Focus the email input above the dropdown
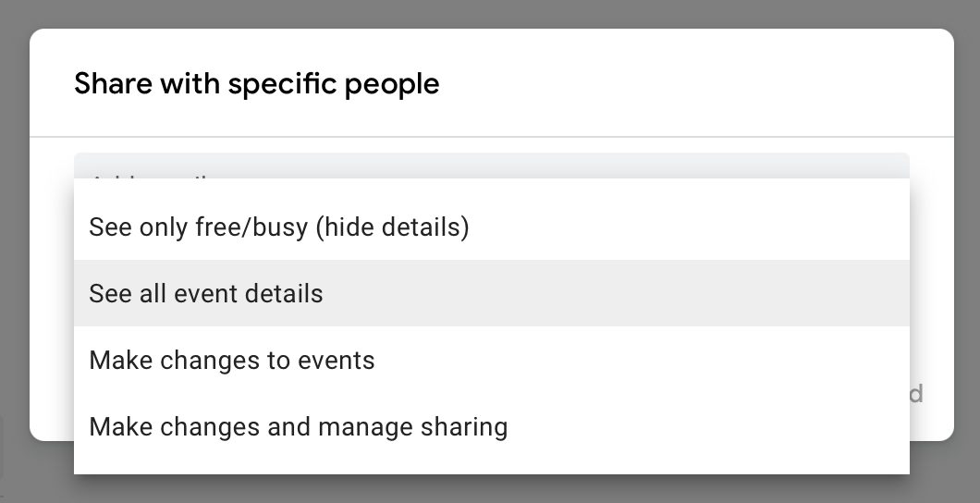This screenshot has width=980, height=503. point(491,166)
